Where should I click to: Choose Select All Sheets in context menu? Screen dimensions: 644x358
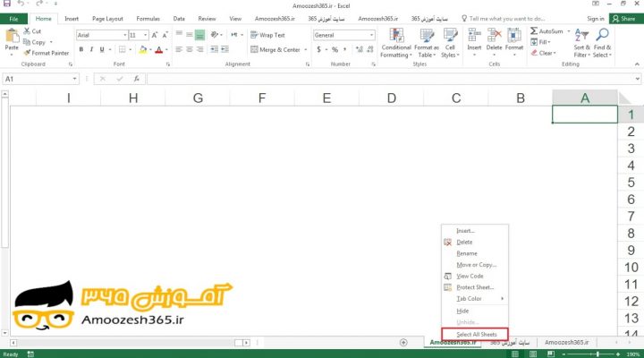point(475,334)
